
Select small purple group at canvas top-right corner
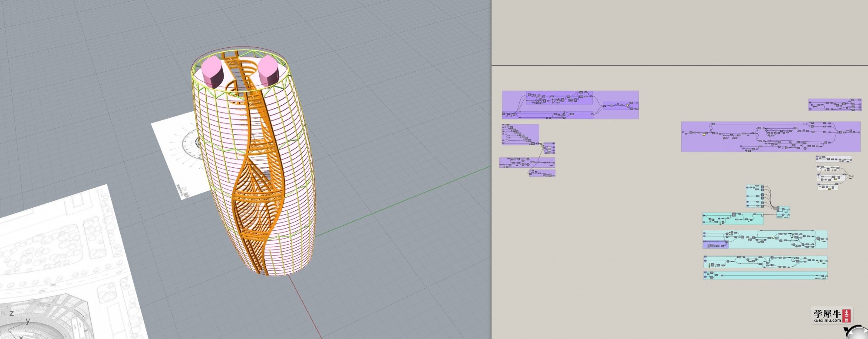point(835,105)
